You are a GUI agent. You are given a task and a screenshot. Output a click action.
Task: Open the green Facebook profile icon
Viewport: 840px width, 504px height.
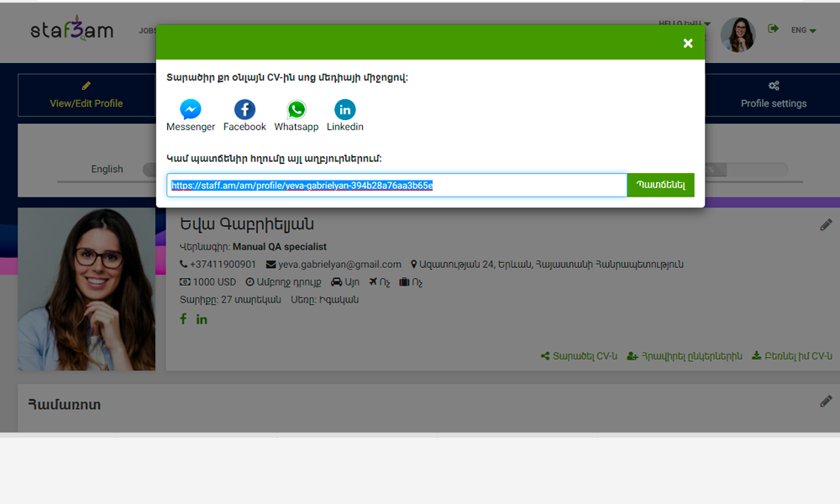tap(183, 319)
